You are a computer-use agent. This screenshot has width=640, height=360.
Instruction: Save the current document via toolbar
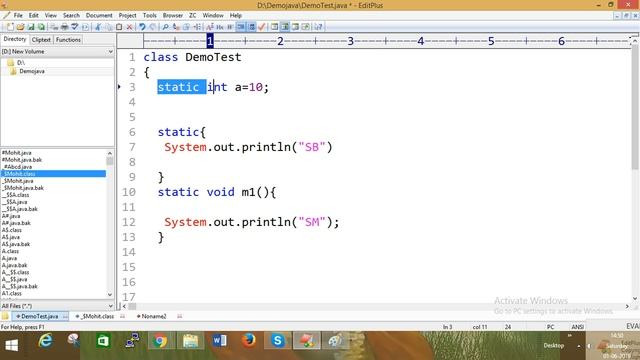tap(31, 27)
